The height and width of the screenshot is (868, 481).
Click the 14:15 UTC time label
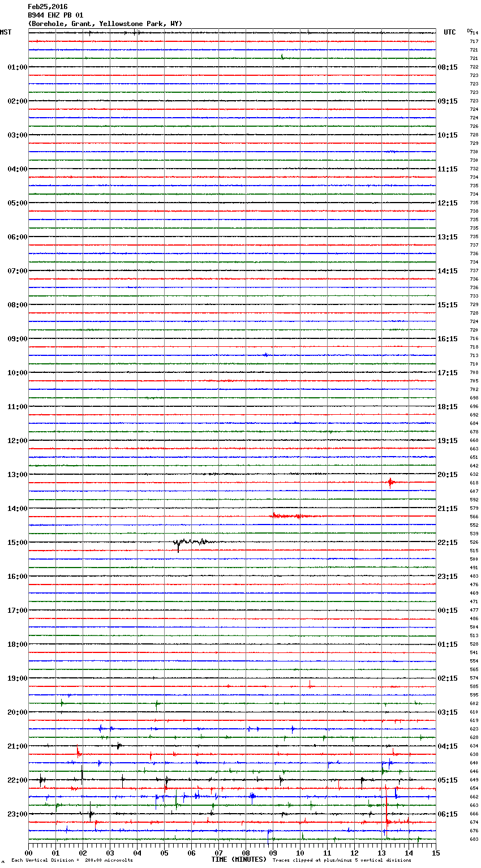[448, 271]
